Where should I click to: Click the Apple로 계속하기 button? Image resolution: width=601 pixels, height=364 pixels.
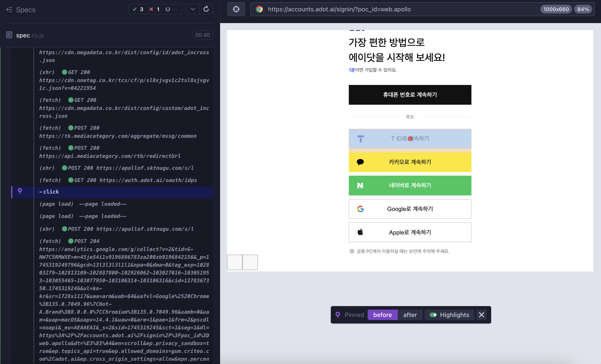coord(410,232)
